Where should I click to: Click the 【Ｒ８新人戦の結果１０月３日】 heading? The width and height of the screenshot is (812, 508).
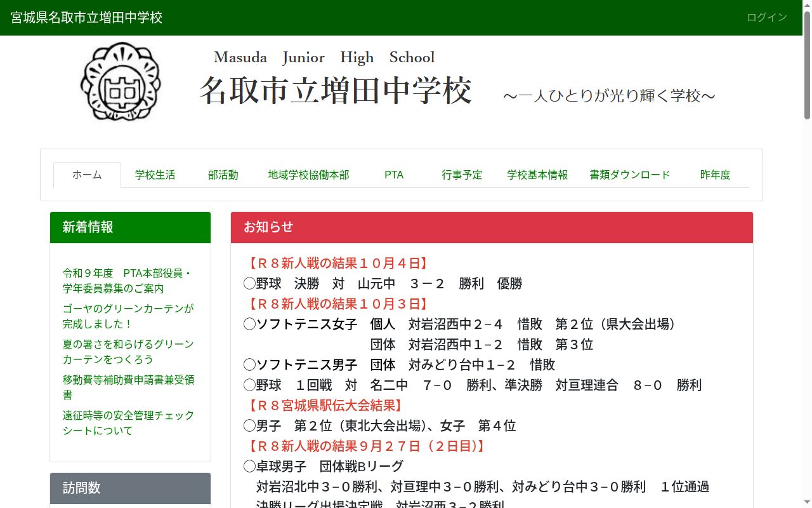point(338,304)
